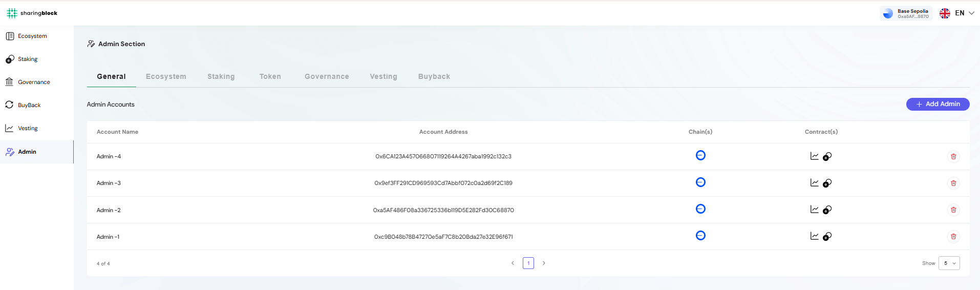
Task: Open the Governance sidebar item
Action: (x=37, y=82)
